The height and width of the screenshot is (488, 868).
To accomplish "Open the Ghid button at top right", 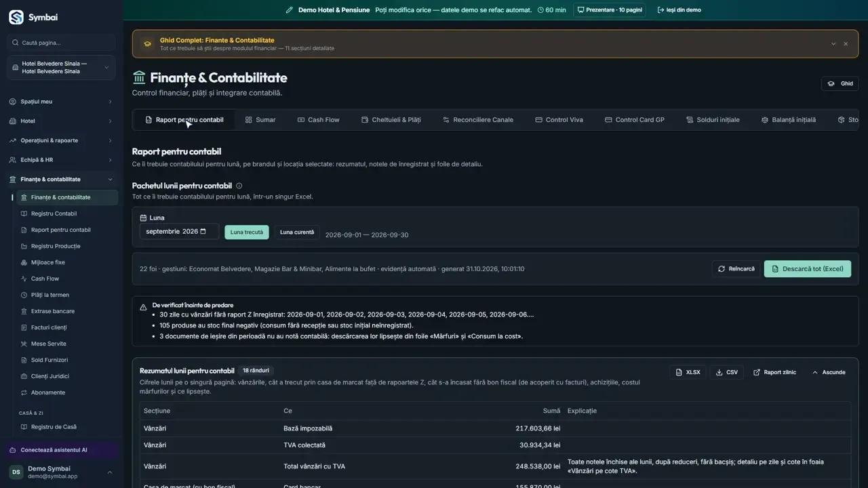I will pyautogui.click(x=840, y=83).
